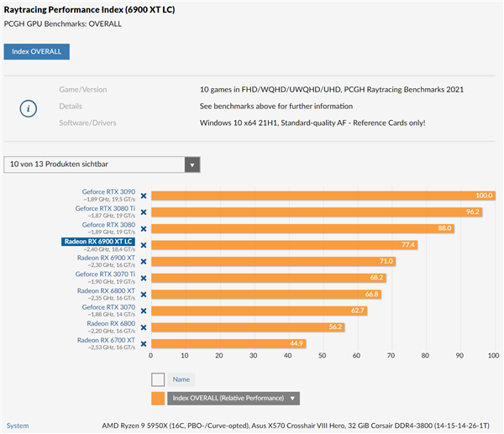The height and width of the screenshot is (434, 504).
Task: Click the info icon in benchmark details
Action: [x=29, y=107]
